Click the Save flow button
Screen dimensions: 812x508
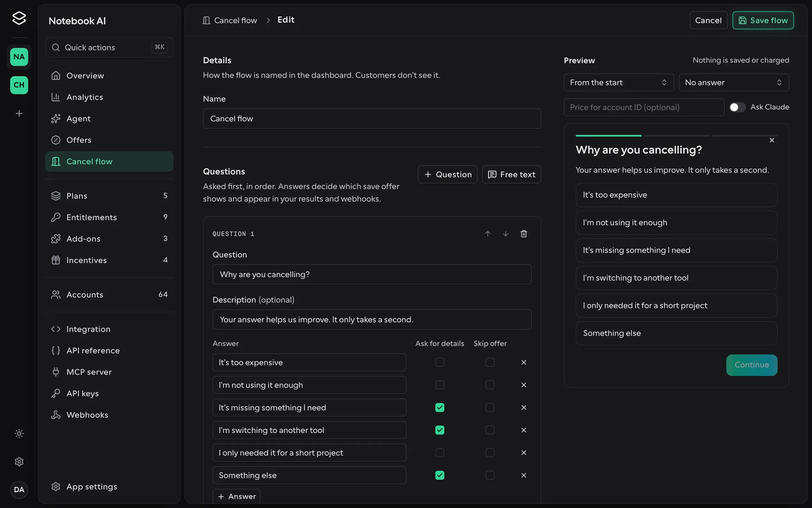pyautogui.click(x=763, y=20)
